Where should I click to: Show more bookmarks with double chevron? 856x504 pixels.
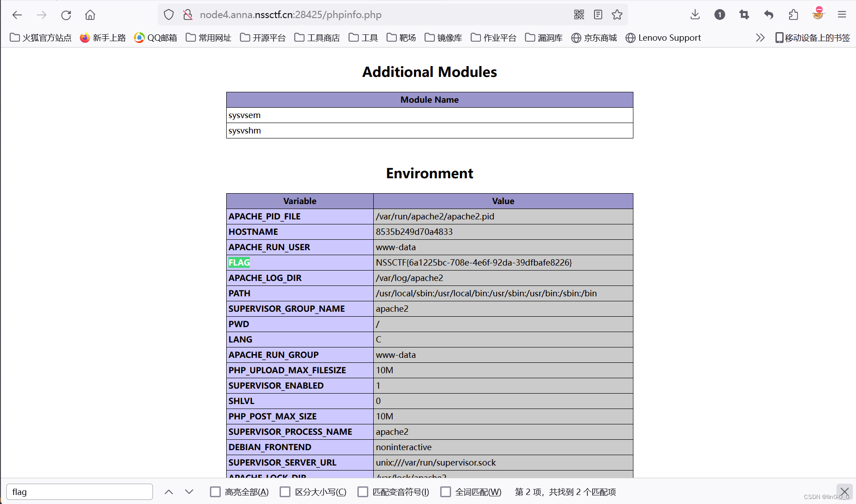(x=760, y=38)
